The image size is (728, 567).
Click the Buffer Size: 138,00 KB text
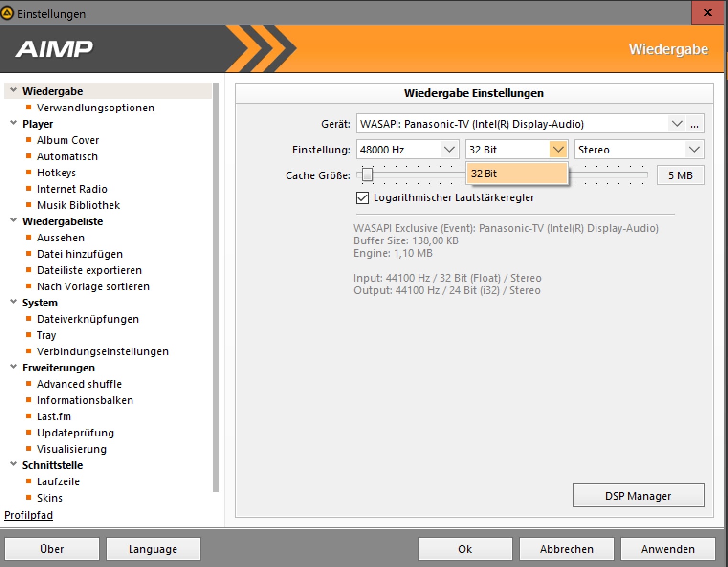pos(406,240)
